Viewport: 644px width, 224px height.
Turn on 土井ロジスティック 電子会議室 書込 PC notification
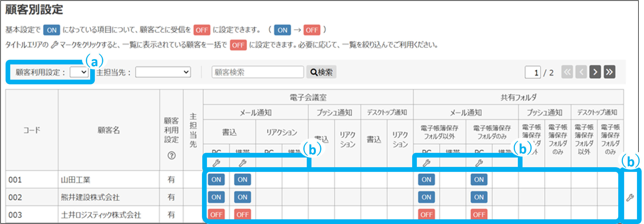coord(216,215)
